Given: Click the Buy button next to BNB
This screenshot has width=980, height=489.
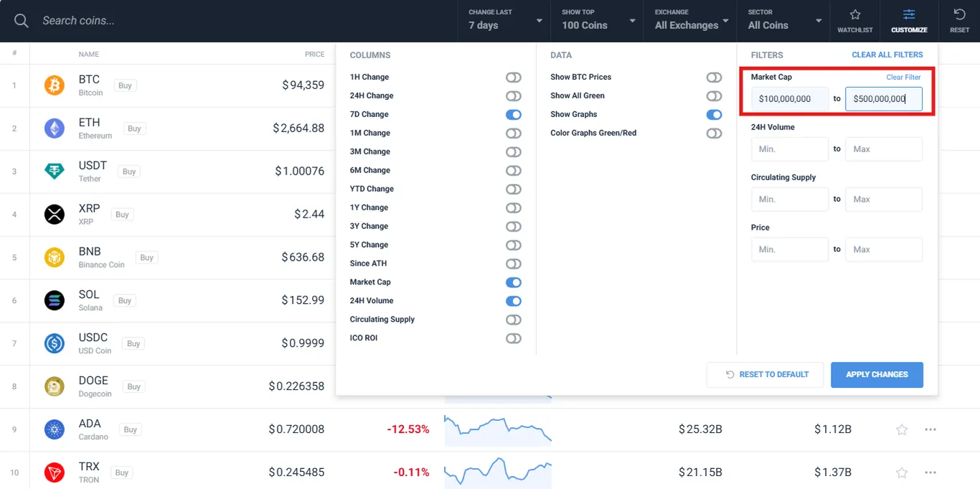Looking at the screenshot, I should 147,257.
